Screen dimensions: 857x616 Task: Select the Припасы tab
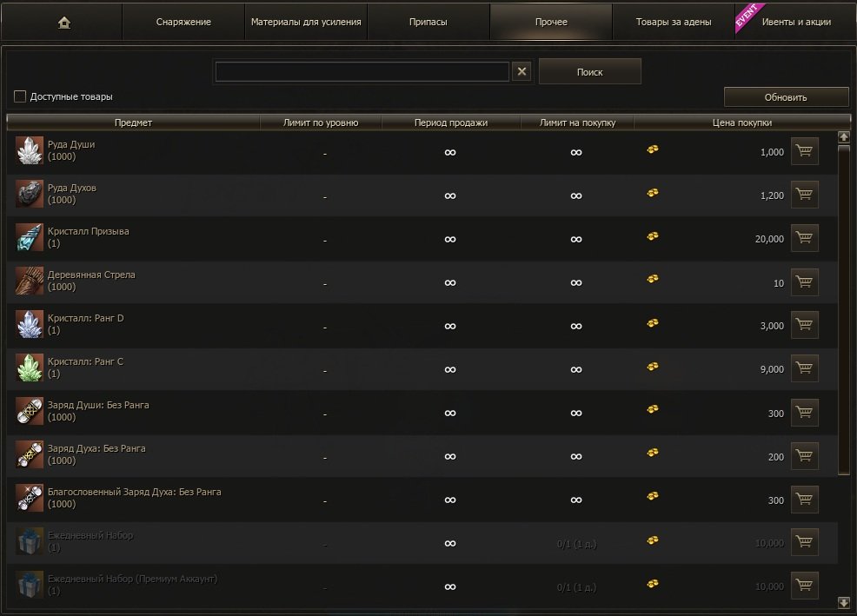click(x=428, y=22)
